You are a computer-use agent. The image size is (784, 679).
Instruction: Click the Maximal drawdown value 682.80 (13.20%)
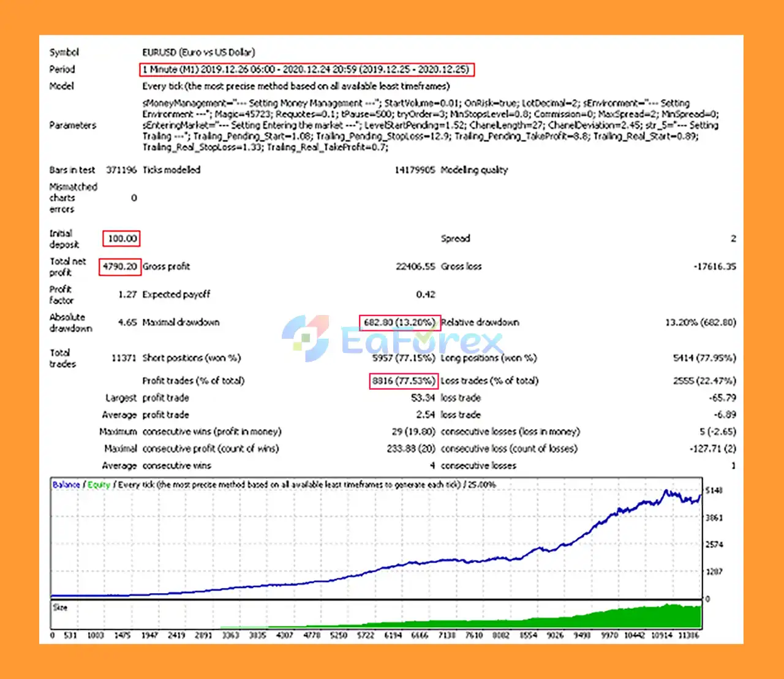tap(399, 322)
